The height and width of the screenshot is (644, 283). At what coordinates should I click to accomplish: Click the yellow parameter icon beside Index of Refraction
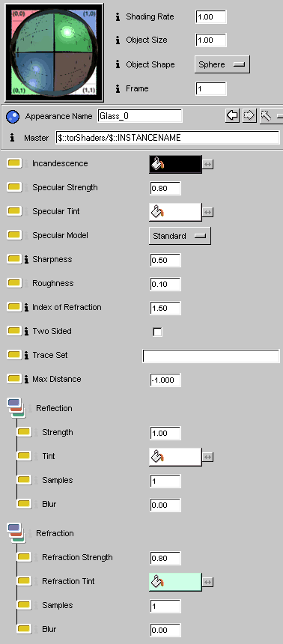click(x=14, y=307)
